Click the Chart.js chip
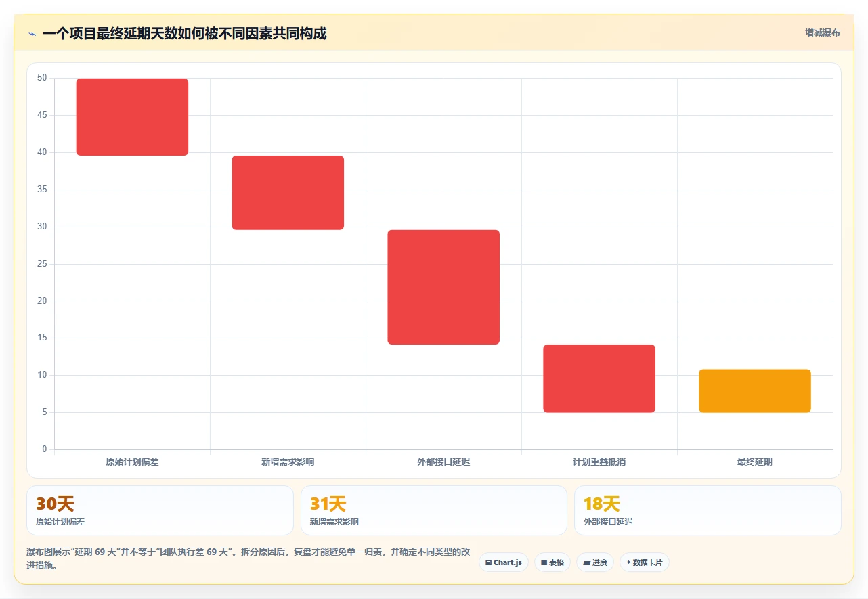Viewport: 868px width, 599px height. pos(504,562)
